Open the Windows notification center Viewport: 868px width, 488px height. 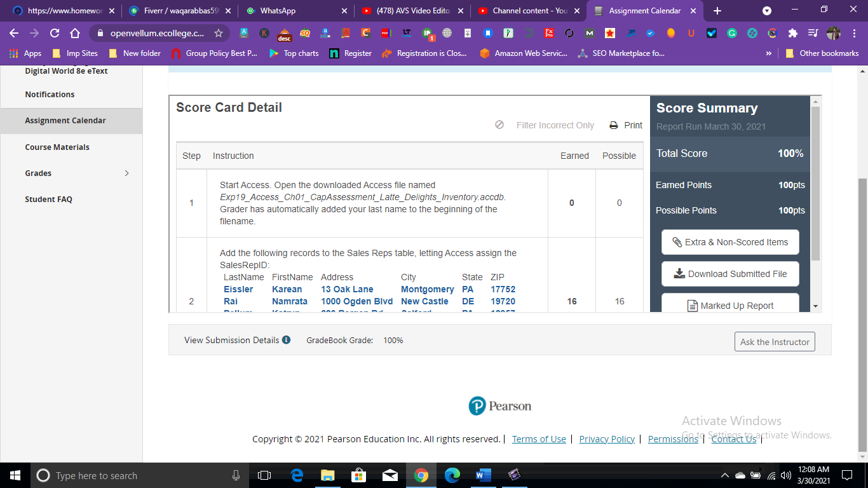click(x=846, y=475)
